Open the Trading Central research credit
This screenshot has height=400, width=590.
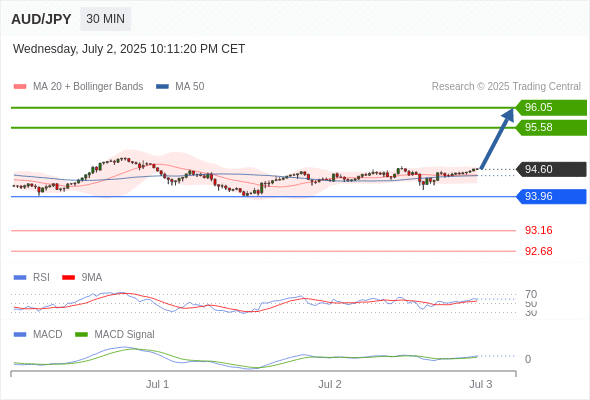506,87
